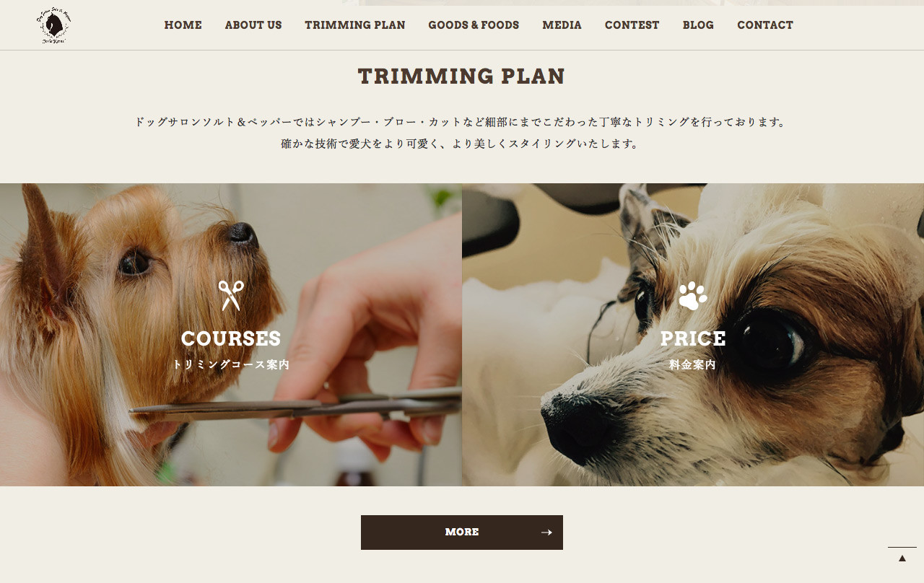924x583 pixels.
Task: Go to the ABOUT US page
Action: (253, 25)
